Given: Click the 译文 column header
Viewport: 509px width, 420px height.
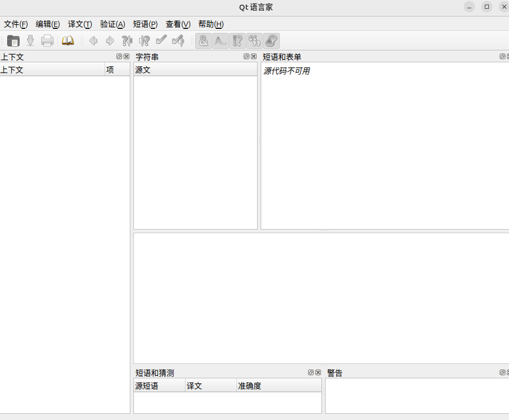Looking at the screenshot, I should (211, 386).
